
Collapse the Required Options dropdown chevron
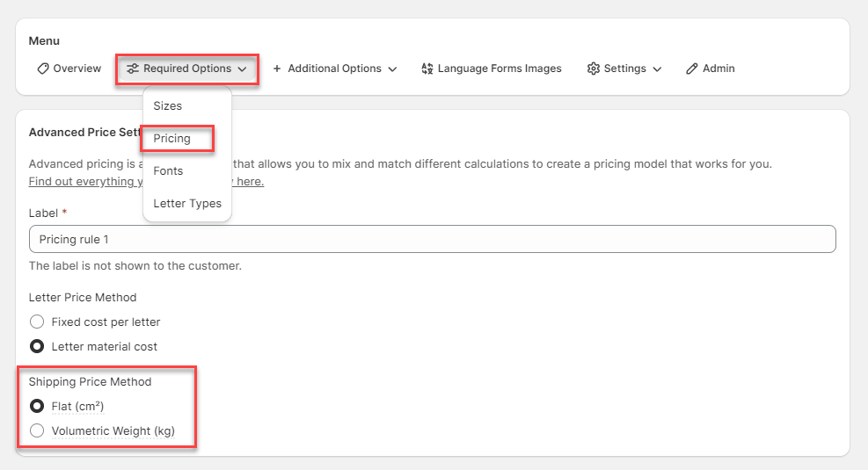tap(242, 69)
